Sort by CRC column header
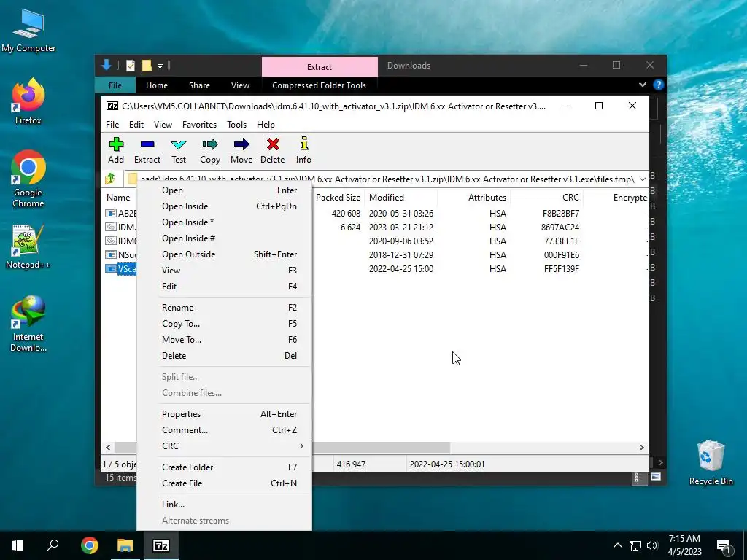 (546, 197)
